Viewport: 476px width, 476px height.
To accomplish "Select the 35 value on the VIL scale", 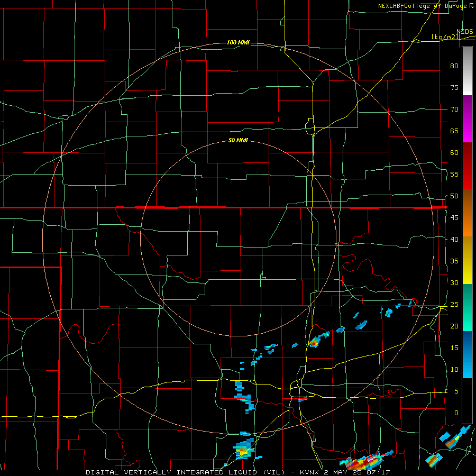I will pos(454,261).
